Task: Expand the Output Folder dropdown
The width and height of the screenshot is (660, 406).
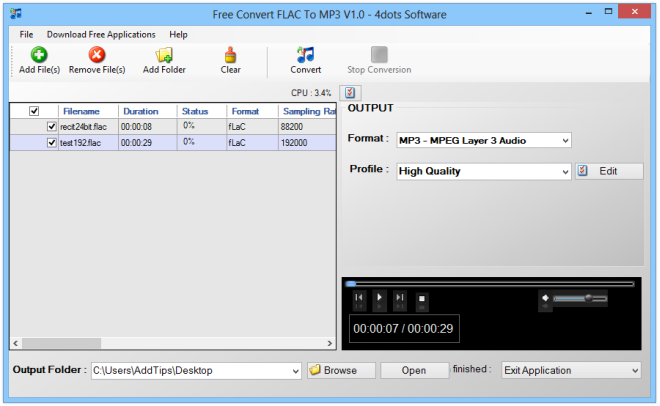Action: (x=295, y=371)
